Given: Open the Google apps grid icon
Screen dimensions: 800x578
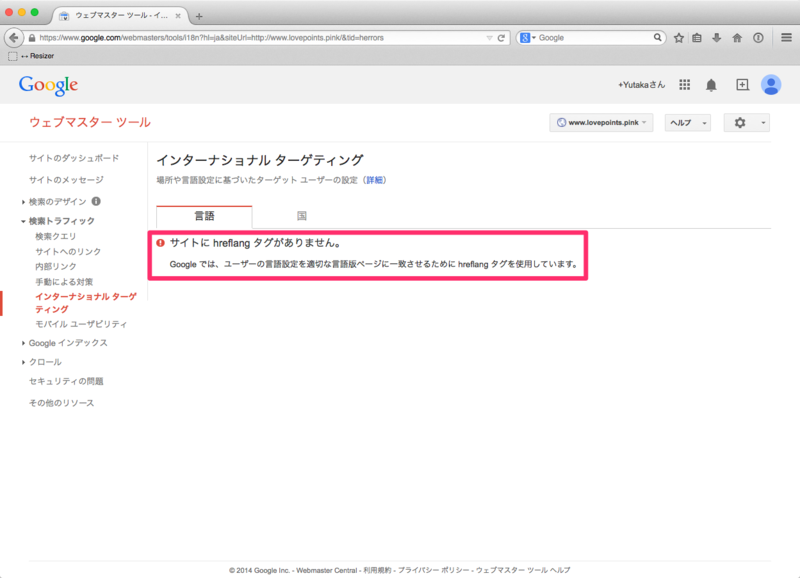Looking at the screenshot, I should pos(685,85).
